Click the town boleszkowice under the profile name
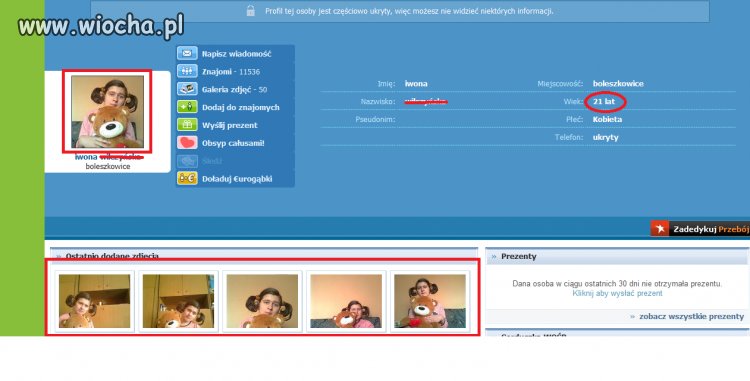The width and height of the screenshot is (750, 381). [108, 166]
